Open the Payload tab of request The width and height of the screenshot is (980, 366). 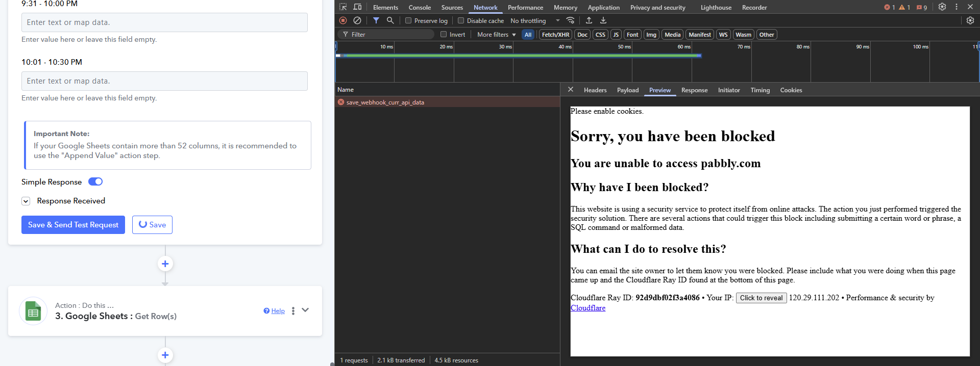coord(628,90)
